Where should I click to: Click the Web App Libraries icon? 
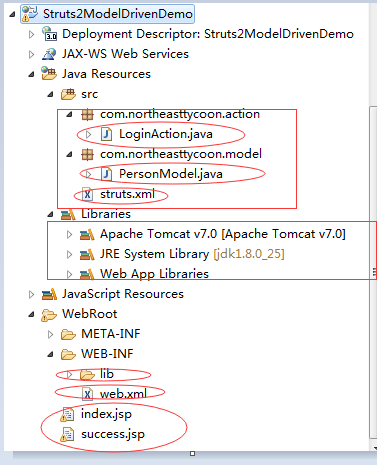(87, 274)
